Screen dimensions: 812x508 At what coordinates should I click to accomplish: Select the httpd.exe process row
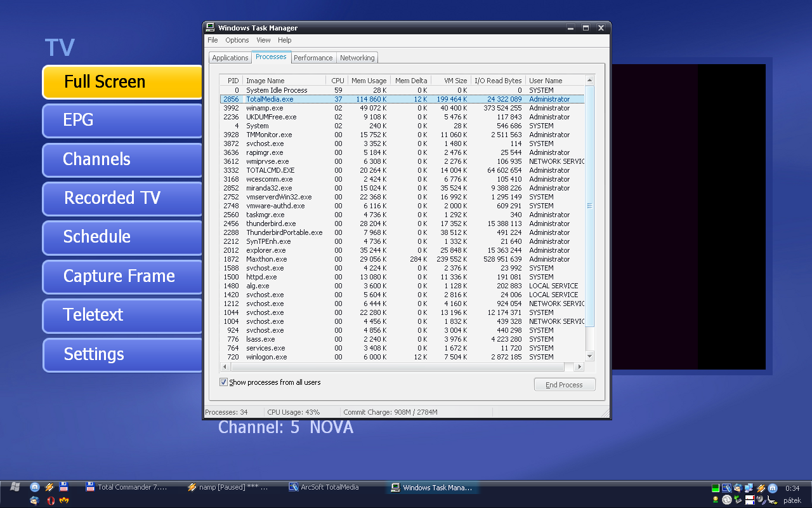pos(402,277)
